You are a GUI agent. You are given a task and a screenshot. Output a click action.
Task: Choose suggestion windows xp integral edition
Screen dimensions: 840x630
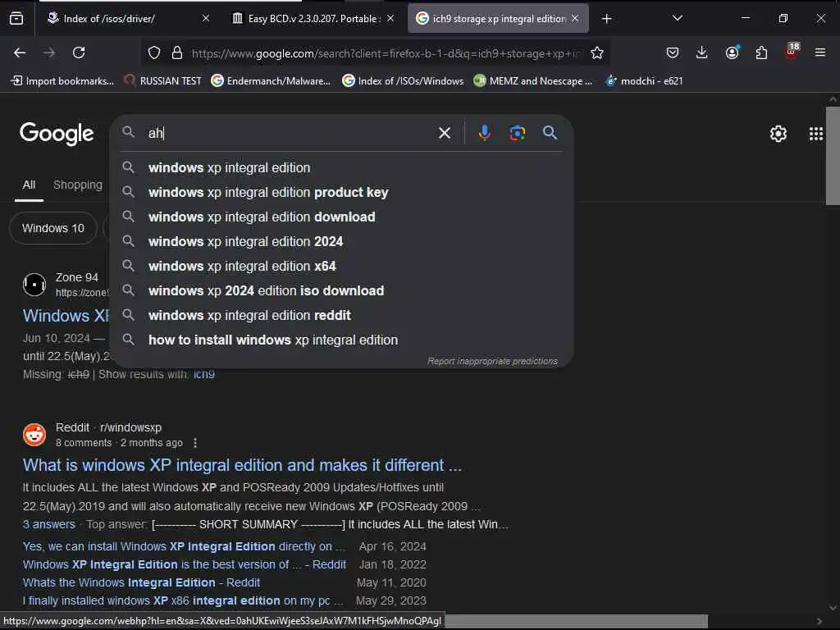(x=343, y=167)
